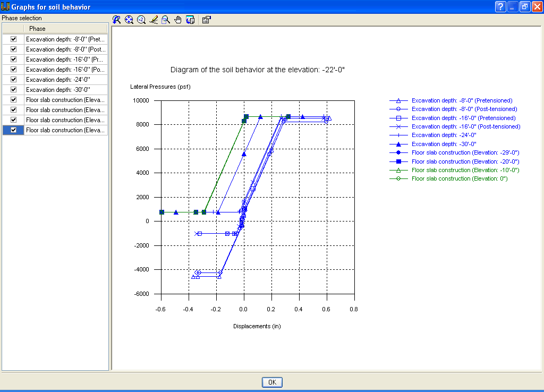544x392 pixels.
Task: Click the copy graph to clipboard icon
Action: [190, 20]
